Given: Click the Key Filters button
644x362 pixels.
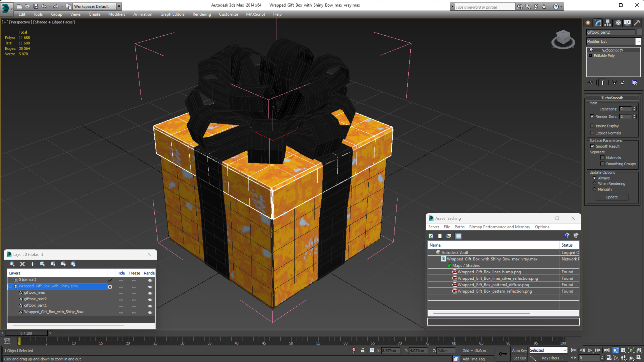Looking at the screenshot, I should (x=552, y=358).
